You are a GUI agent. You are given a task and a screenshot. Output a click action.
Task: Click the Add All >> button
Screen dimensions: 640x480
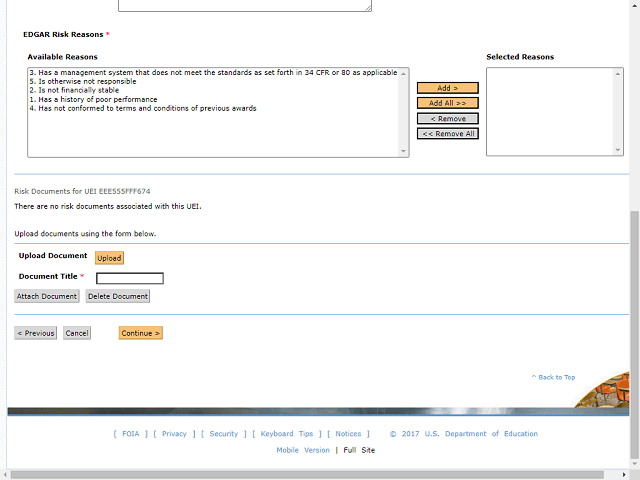click(x=447, y=103)
